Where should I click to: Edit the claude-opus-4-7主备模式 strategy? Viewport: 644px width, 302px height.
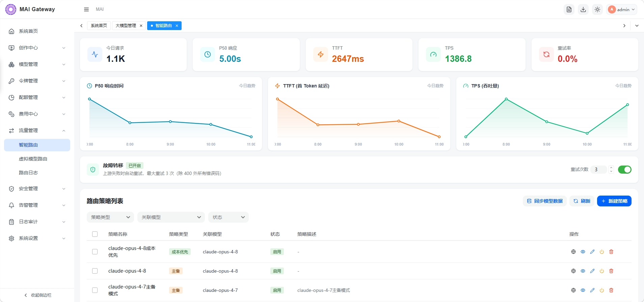pos(592,290)
